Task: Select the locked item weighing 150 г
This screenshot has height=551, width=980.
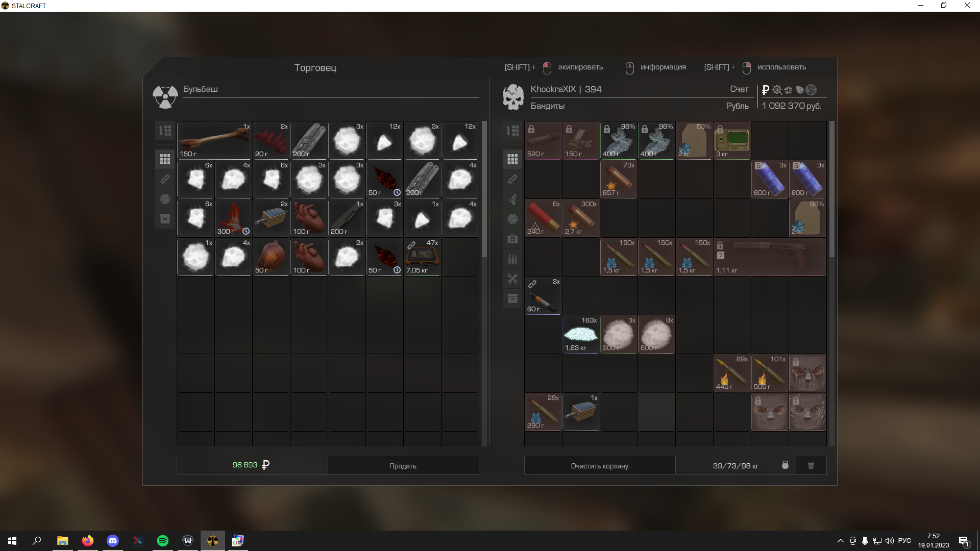Action: pyautogui.click(x=581, y=140)
